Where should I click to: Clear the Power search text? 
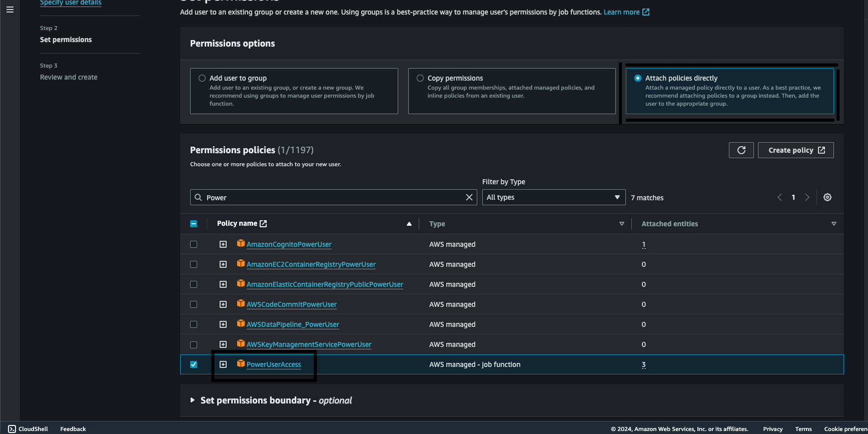469,197
